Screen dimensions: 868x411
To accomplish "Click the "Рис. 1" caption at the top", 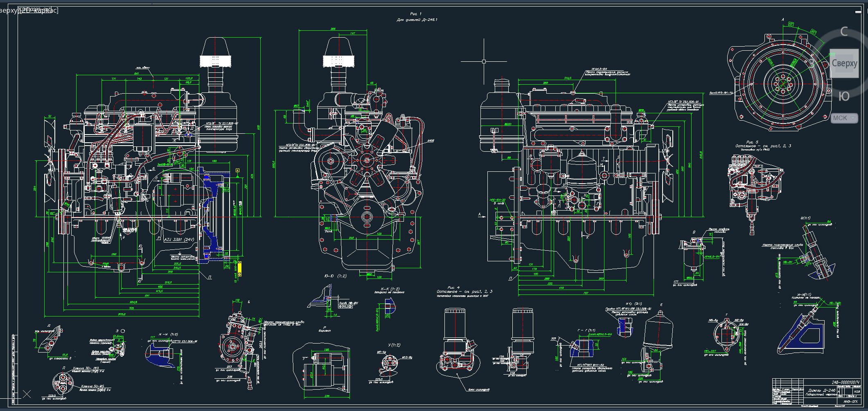I will point(416,14).
